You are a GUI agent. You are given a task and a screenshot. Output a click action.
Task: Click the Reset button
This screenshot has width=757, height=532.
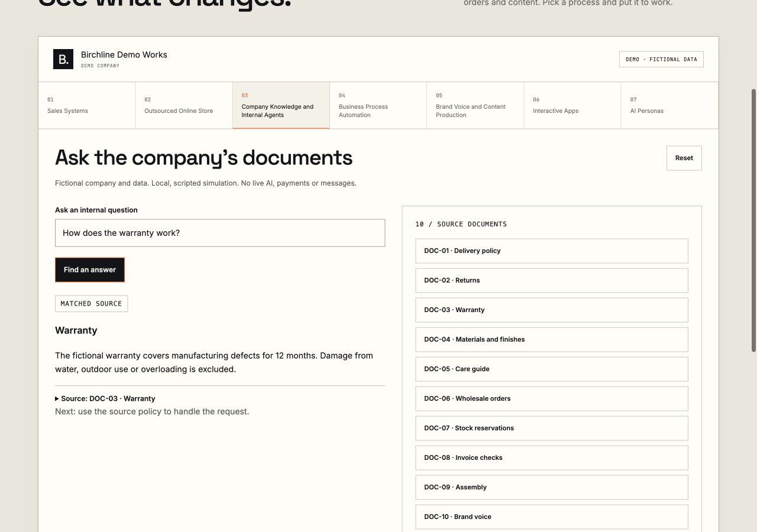pyautogui.click(x=684, y=158)
